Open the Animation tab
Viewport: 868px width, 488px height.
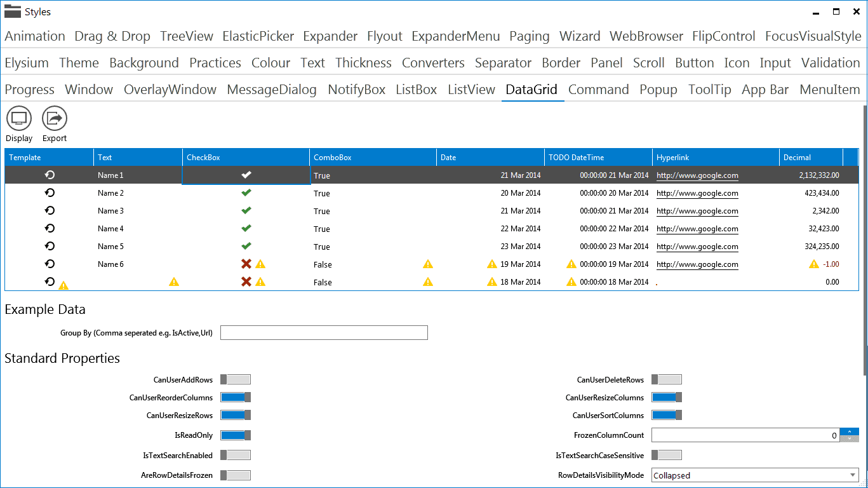(x=35, y=36)
